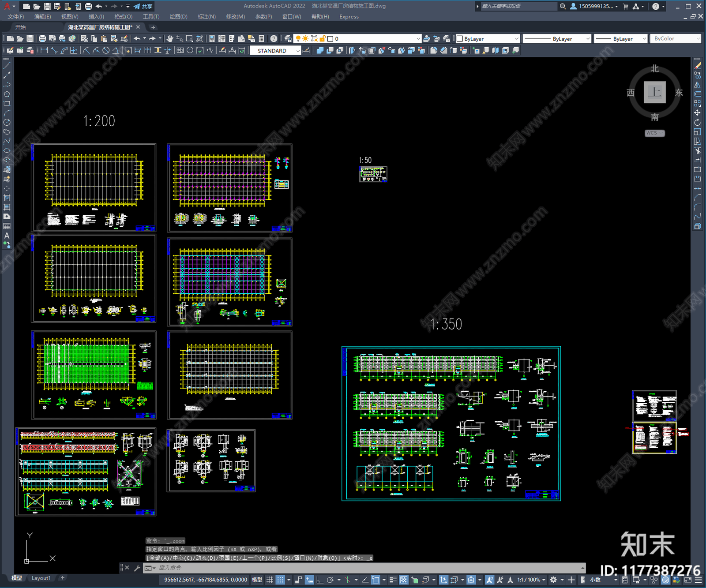Click the ByColor plot style box
This screenshot has width=706, height=588.
point(676,39)
